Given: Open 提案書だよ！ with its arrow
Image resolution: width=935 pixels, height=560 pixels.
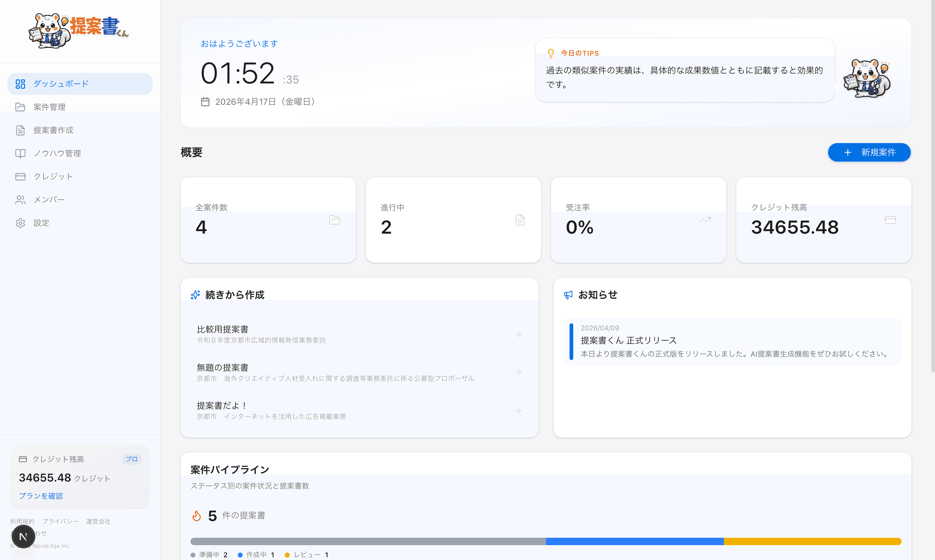Looking at the screenshot, I should pyautogui.click(x=518, y=410).
